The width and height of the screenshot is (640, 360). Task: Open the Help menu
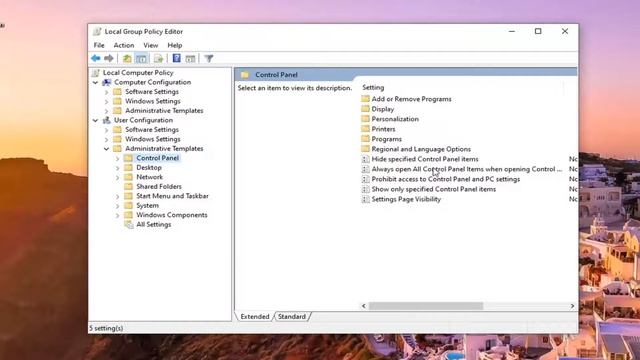[175, 45]
